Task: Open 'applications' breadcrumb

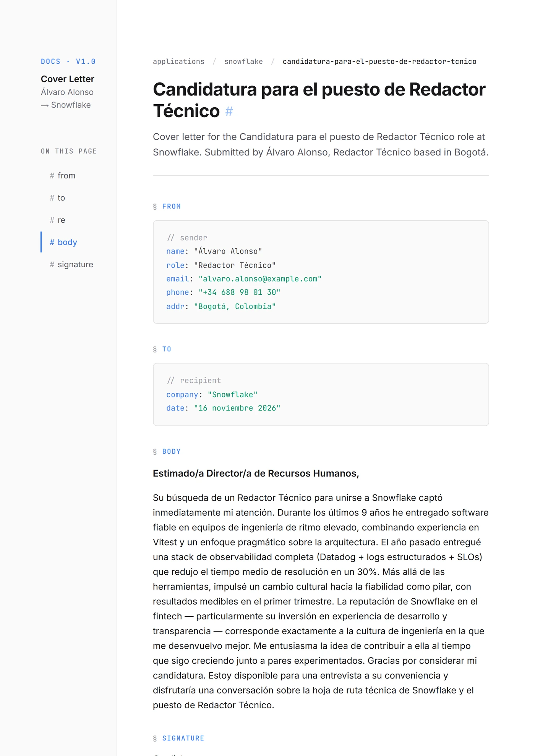Action: coord(178,61)
